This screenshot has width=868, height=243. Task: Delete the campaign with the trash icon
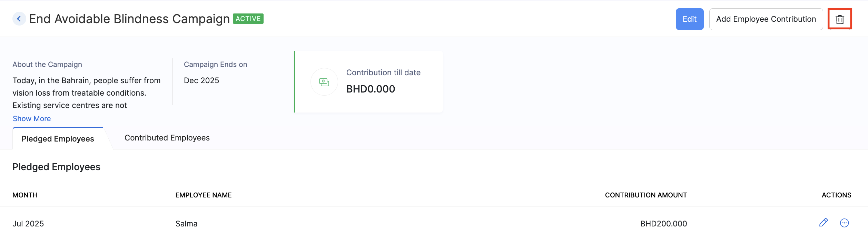pyautogui.click(x=840, y=19)
